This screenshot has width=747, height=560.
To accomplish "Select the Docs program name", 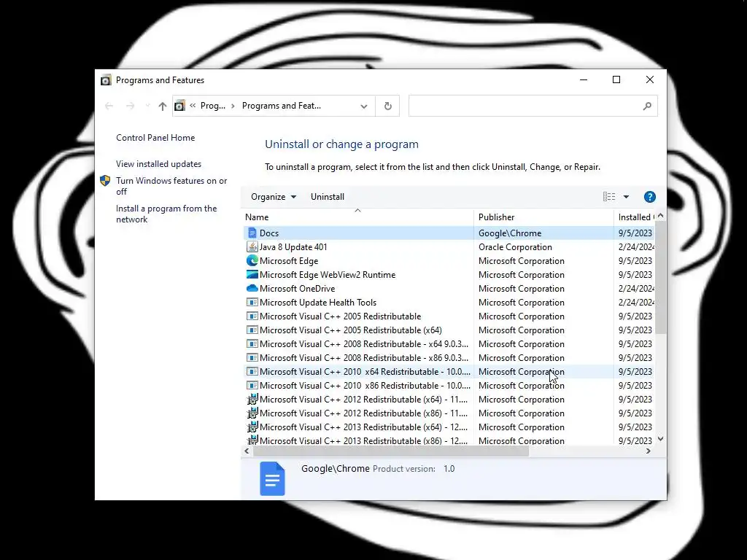I will point(268,233).
